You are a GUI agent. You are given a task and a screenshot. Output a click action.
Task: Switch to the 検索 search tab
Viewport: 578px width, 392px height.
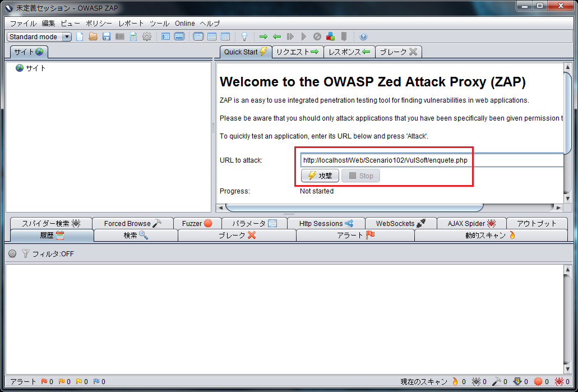[x=136, y=236]
